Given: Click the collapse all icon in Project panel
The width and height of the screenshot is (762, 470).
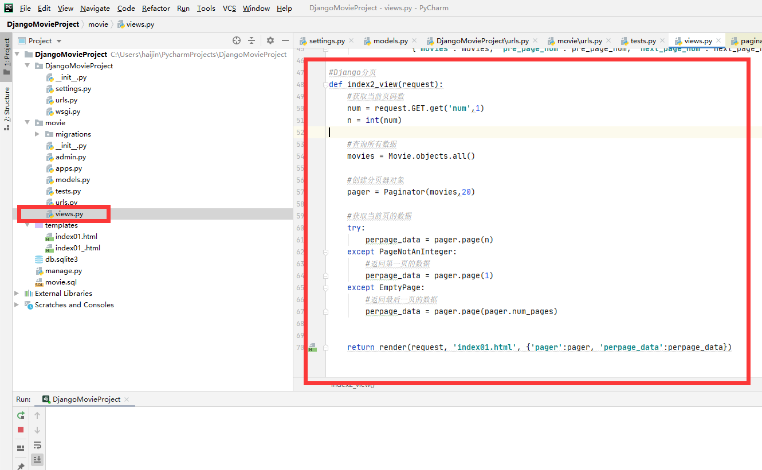Looking at the screenshot, I should [251, 40].
